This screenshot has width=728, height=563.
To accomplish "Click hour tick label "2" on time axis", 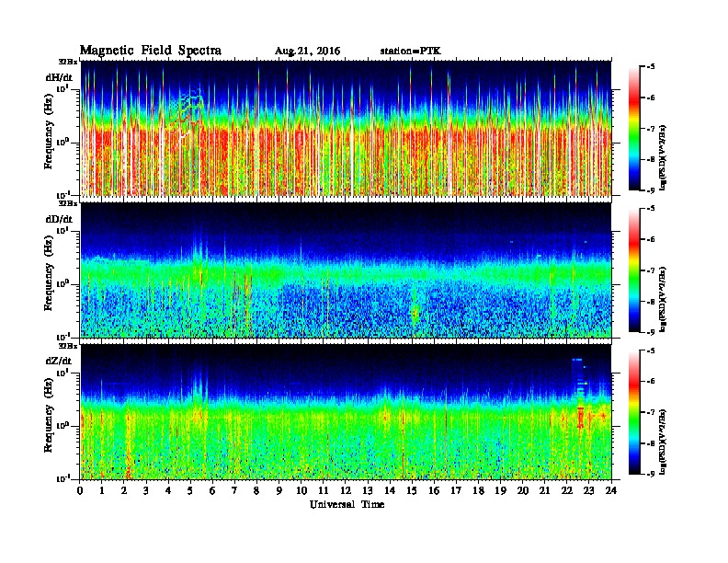I will click(x=124, y=490).
